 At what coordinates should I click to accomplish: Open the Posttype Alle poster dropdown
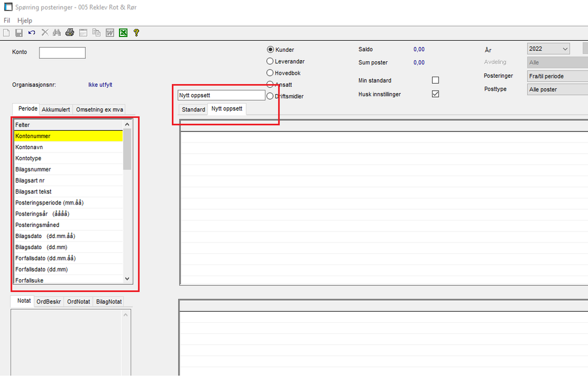coord(557,90)
